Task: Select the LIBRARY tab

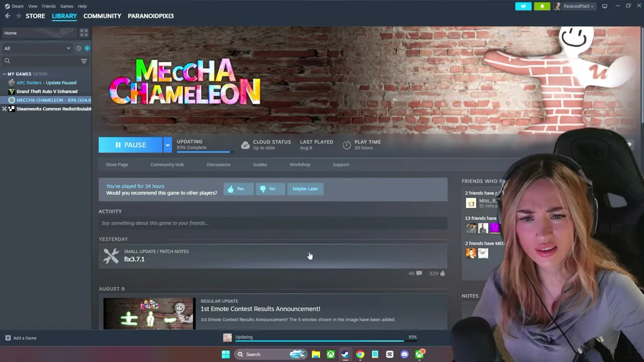Action: click(64, 16)
